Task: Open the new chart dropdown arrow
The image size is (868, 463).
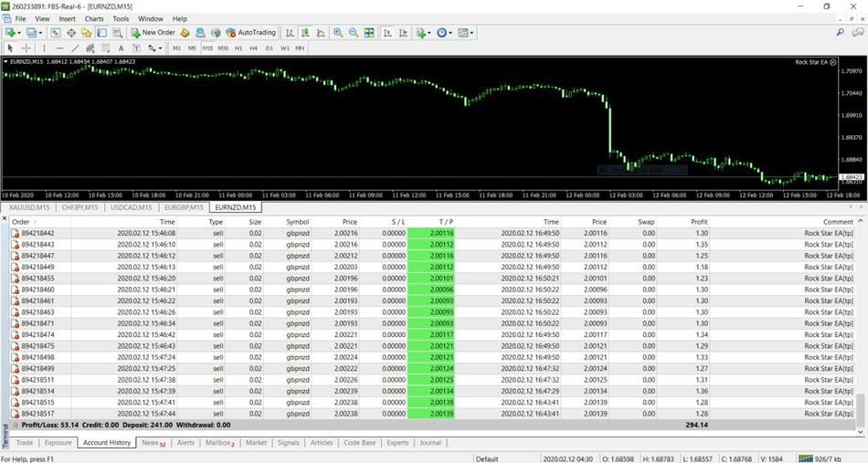Action: (19, 33)
